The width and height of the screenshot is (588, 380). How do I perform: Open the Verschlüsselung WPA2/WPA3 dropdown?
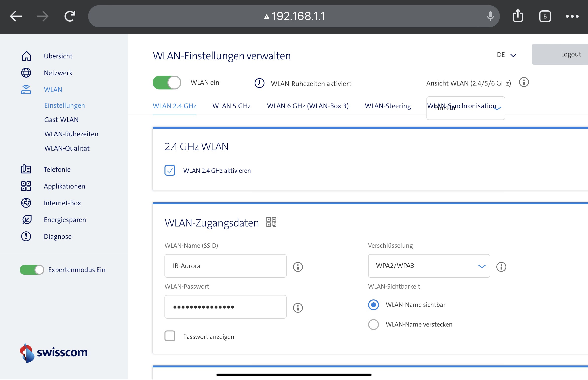[429, 266]
